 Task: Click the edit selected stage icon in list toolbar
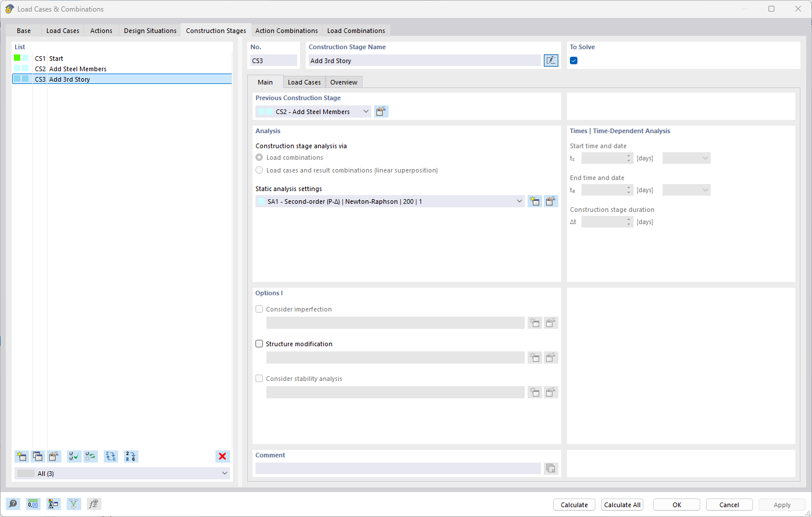54,456
